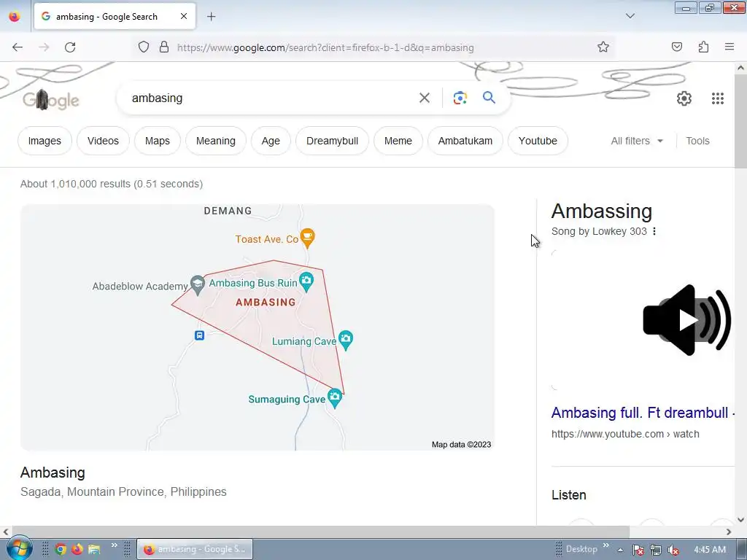Expand the All filters dropdown
The width and height of the screenshot is (747, 560).
pos(637,141)
